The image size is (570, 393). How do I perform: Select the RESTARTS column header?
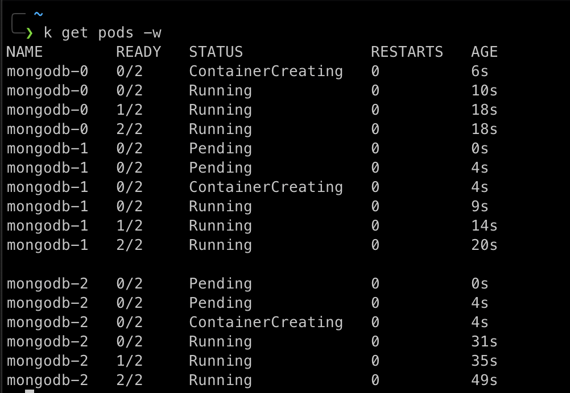[x=407, y=52]
